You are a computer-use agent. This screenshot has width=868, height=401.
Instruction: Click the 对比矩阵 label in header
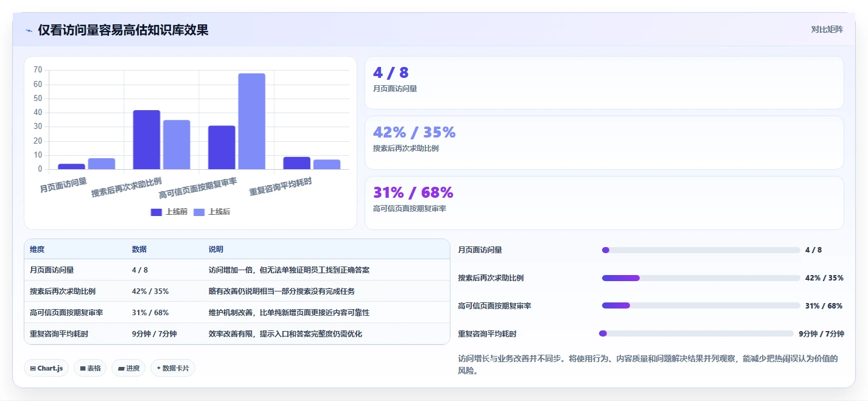(x=827, y=29)
